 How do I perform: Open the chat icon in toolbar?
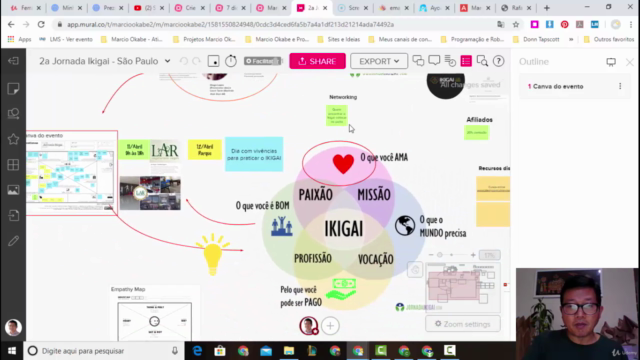(x=418, y=61)
